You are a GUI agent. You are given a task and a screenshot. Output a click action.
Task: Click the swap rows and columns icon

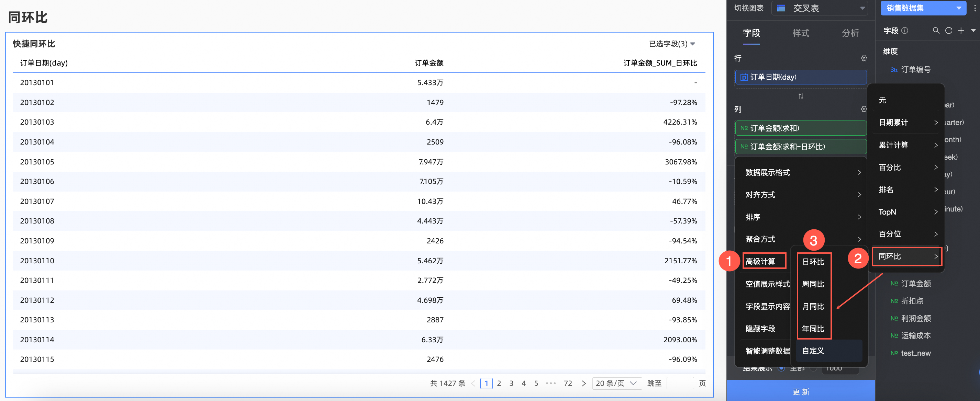pyautogui.click(x=801, y=96)
